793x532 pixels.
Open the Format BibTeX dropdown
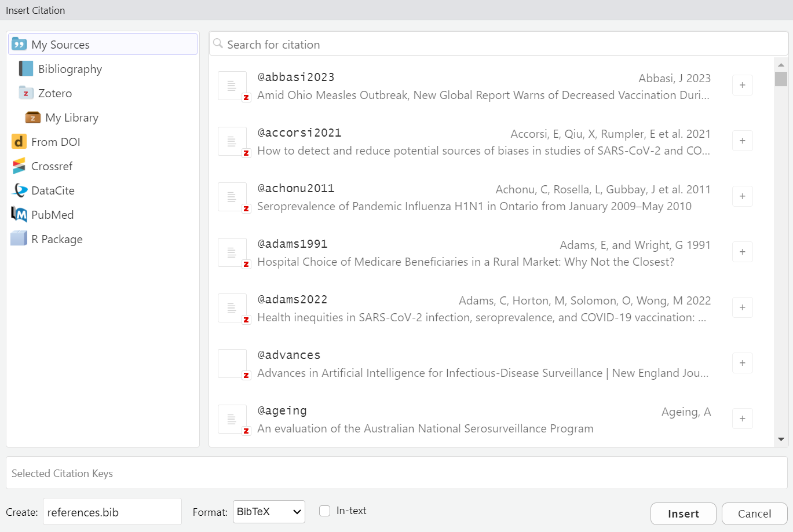pos(269,512)
